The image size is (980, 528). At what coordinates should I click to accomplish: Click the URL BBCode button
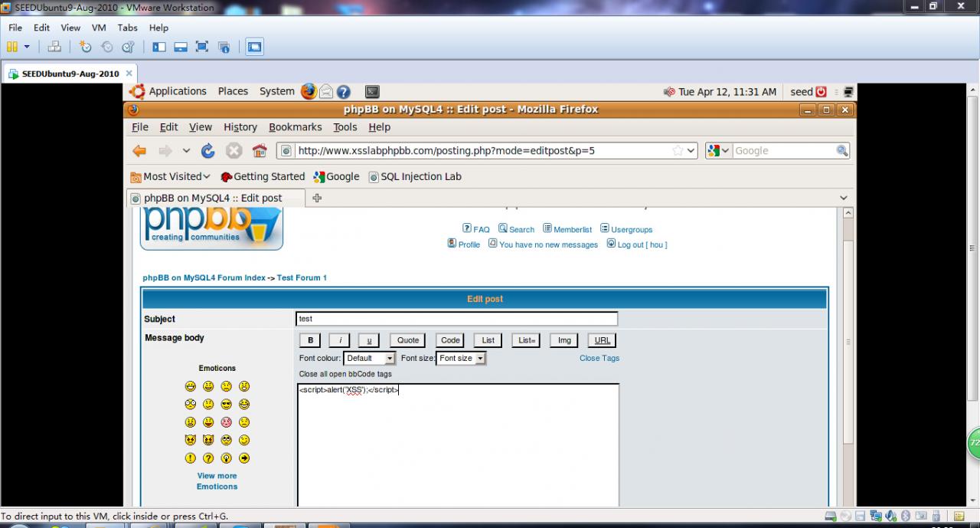click(603, 340)
